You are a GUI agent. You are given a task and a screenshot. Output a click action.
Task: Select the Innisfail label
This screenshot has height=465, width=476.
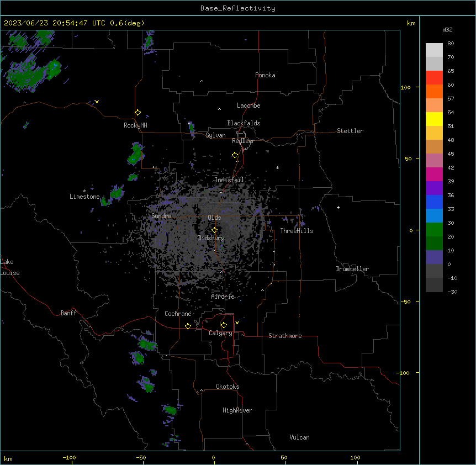click(229, 180)
